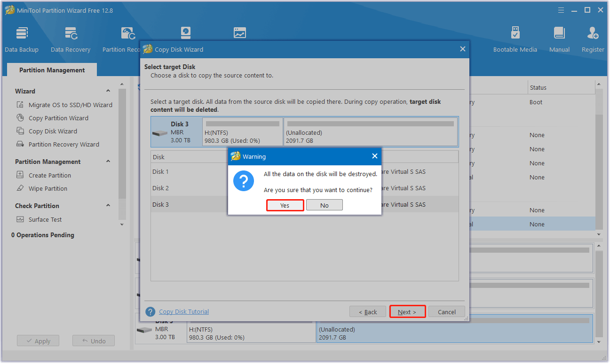Select Disk 2 row in target list
The width and height of the screenshot is (610, 364).
[x=304, y=188]
